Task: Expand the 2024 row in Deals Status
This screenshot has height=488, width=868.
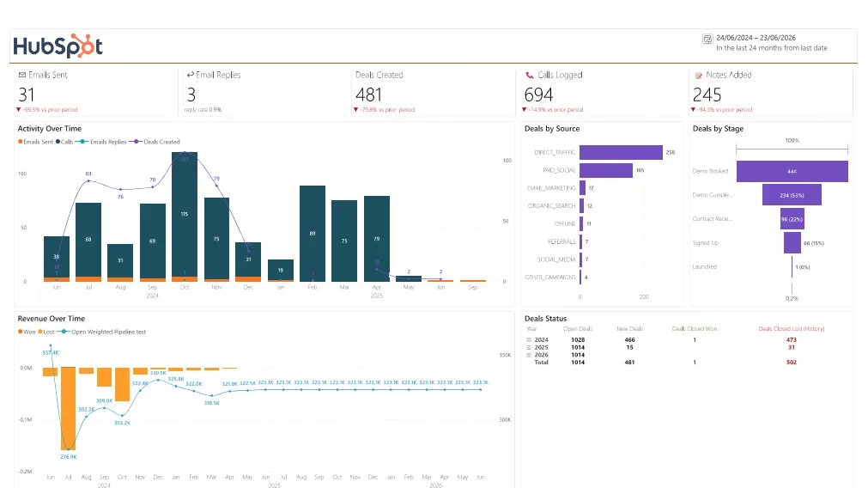Action: tap(529, 340)
